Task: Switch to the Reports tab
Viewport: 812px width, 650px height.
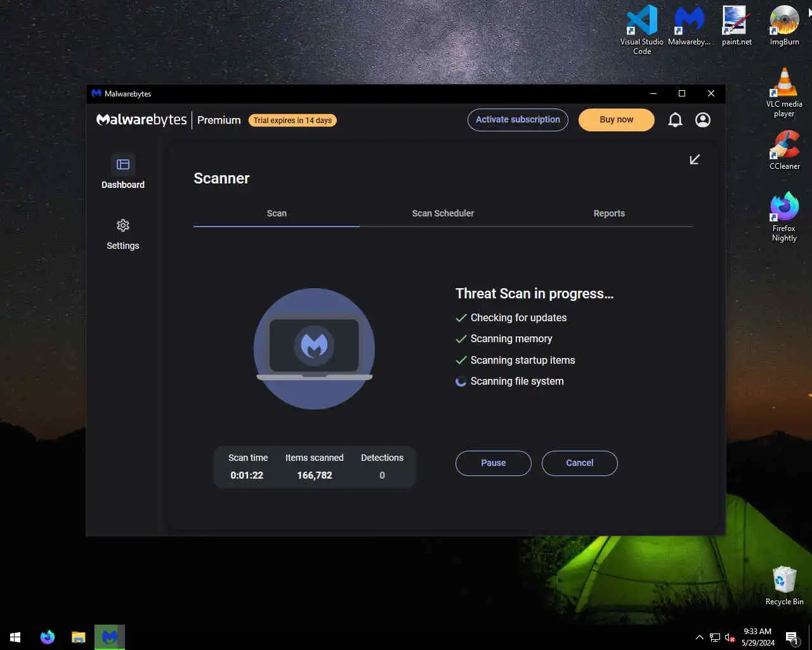Action: (x=609, y=213)
